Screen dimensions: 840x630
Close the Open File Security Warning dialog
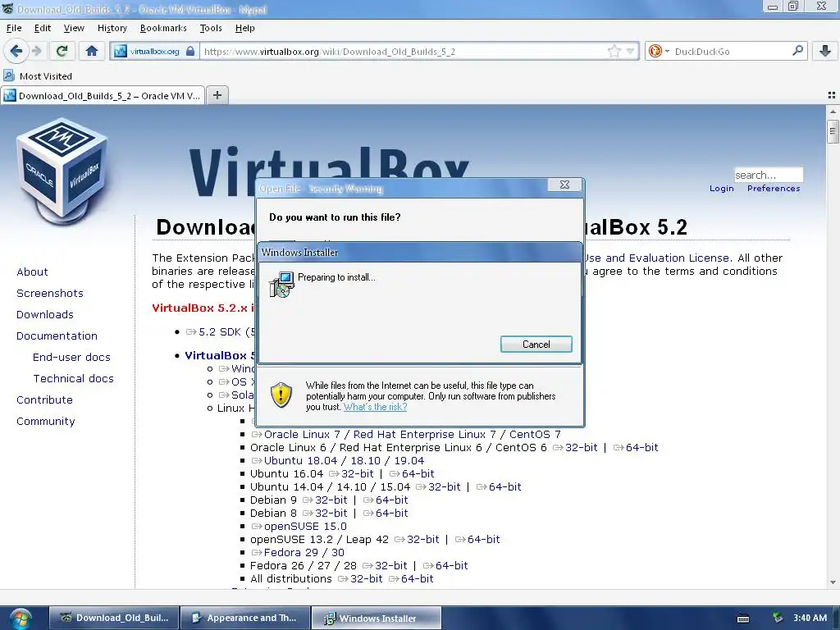564,185
